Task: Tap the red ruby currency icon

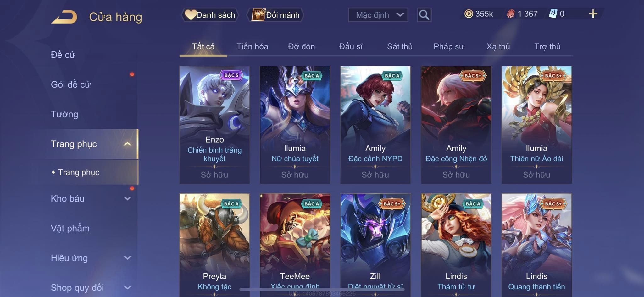Action: pos(511,14)
